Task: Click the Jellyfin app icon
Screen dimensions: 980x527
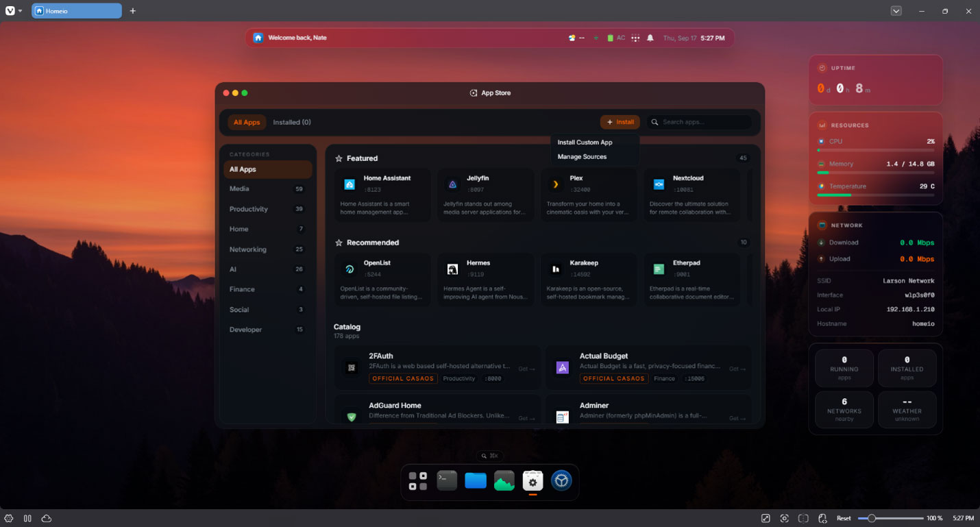Action: tap(452, 184)
